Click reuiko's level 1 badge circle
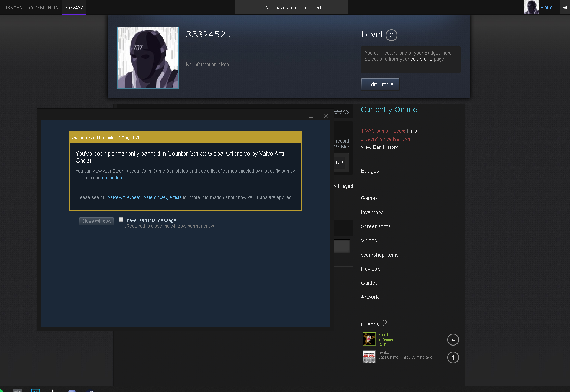Viewport: 570px width, 392px height. click(453, 357)
